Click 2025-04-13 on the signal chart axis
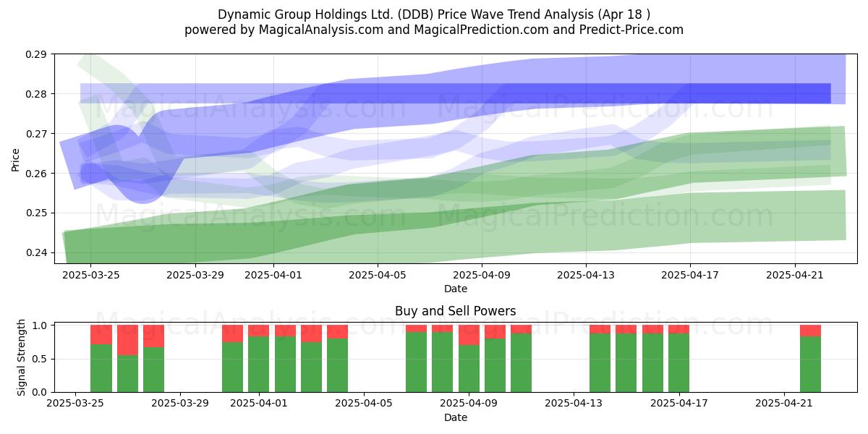This screenshot has width=868, height=434. [574, 404]
